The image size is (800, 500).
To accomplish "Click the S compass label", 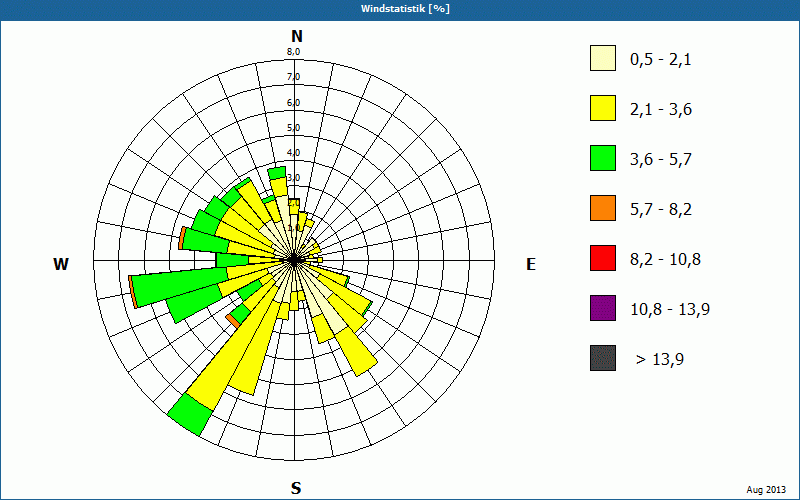I will (x=296, y=488).
